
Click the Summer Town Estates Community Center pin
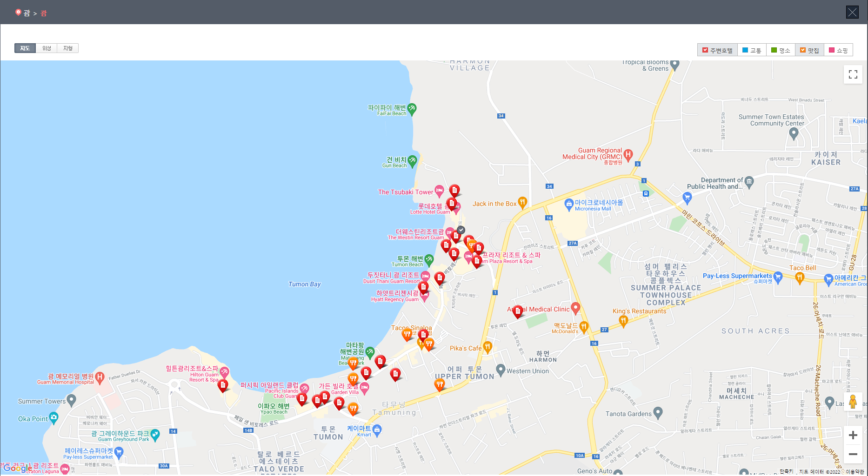pos(794,133)
